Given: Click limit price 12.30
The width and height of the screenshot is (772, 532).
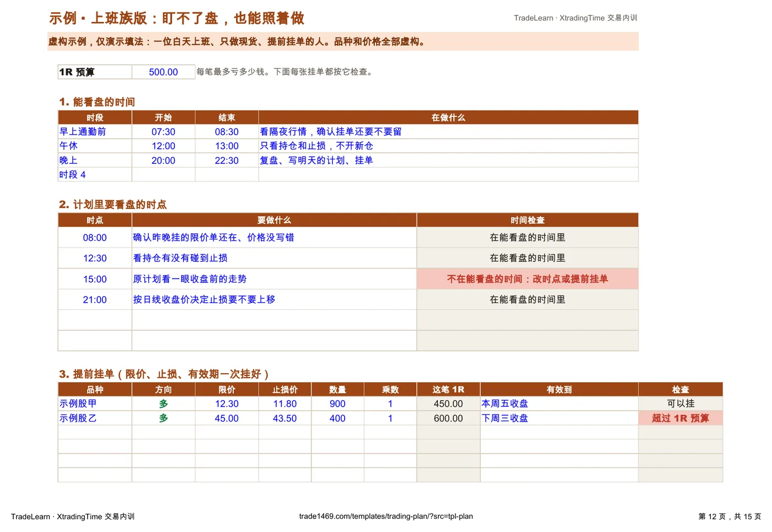Looking at the screenshot, I should click(x=227, y=404).
